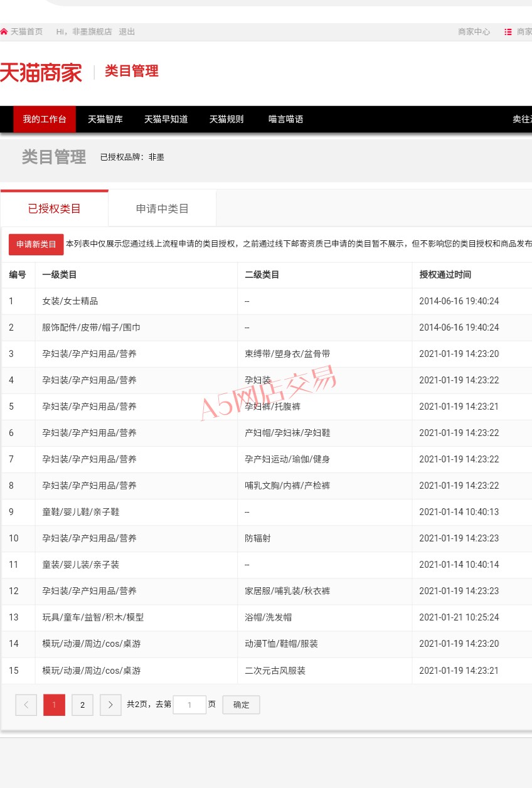
Task: Click cell 浴帽/洗发帽
Action: (269, 617)
